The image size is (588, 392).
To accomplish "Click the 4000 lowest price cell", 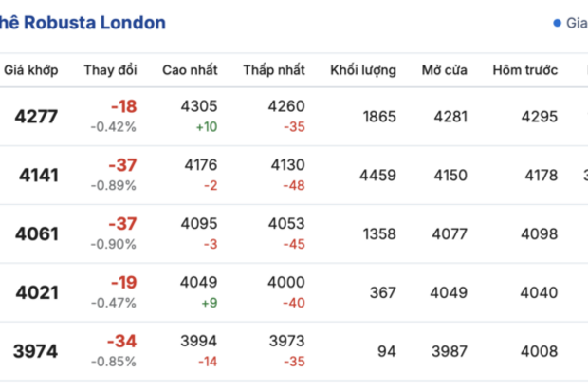I will point(286,283).
